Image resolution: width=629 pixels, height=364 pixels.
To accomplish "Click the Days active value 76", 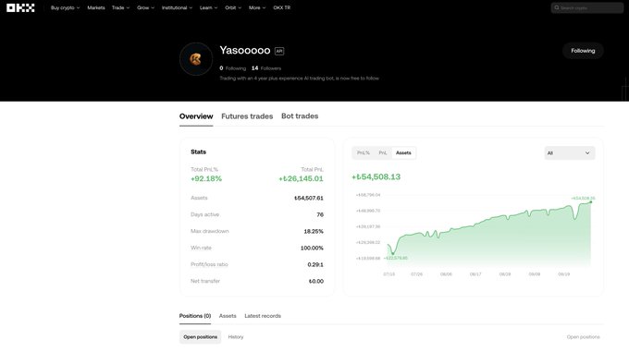I will pos(320,215).
